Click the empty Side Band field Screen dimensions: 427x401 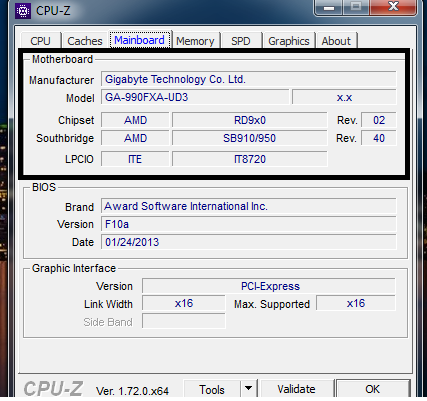coord(184,321)
